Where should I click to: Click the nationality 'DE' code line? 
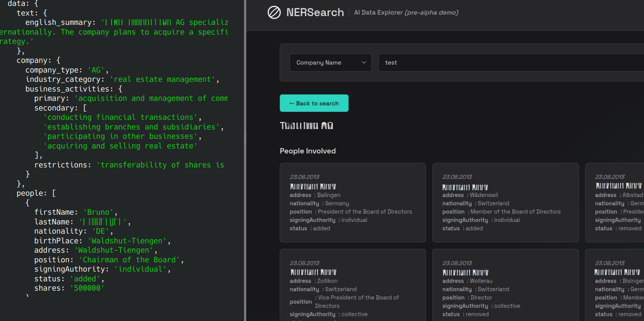[x=74, y=231]
